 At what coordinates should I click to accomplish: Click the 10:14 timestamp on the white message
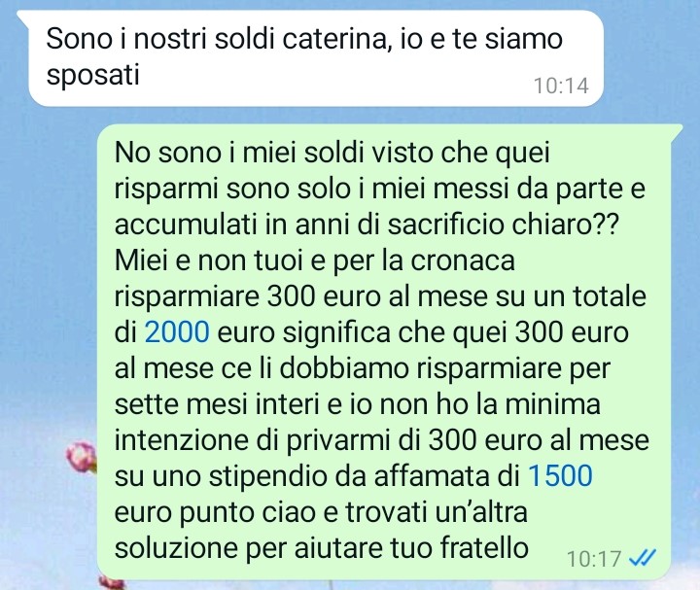tap(561, 86)
